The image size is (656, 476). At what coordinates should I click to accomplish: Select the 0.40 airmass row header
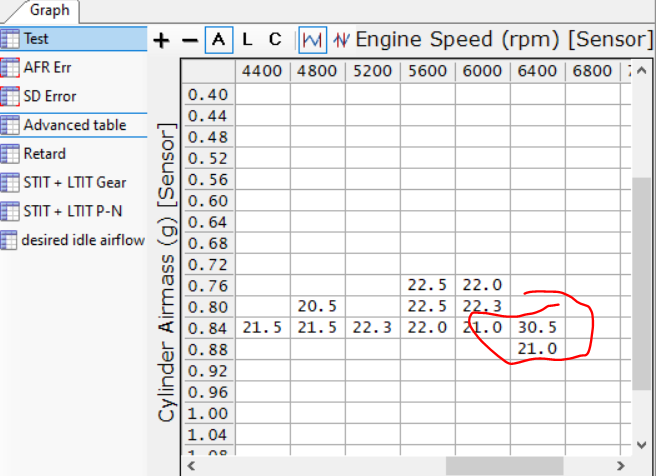(x=208, y=95)
